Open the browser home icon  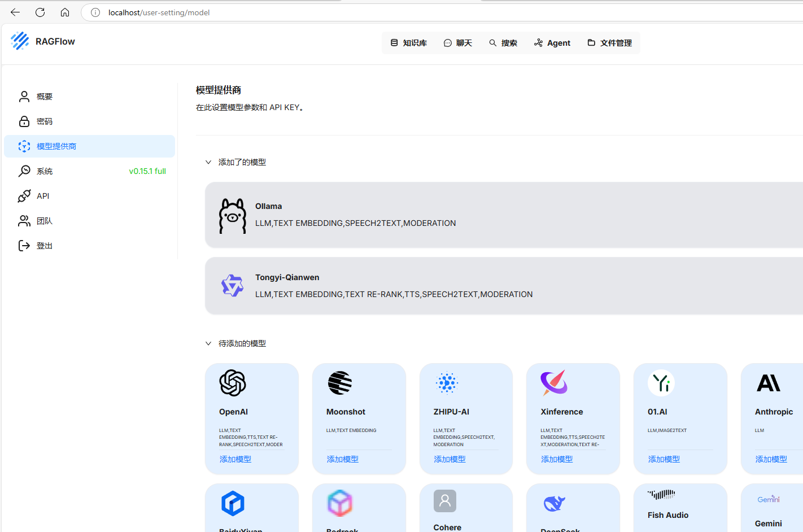pos(65,12)
